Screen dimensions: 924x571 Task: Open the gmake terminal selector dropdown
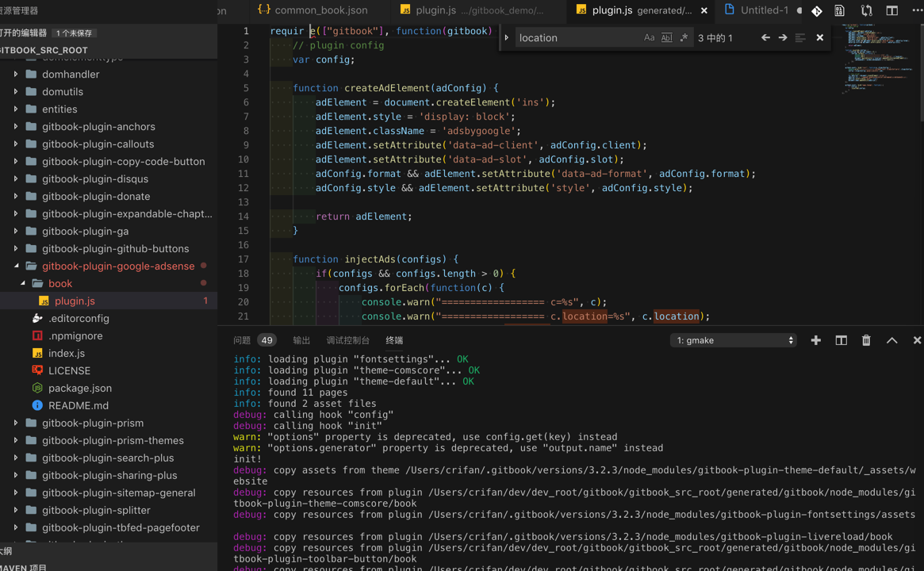coord(733,340)
